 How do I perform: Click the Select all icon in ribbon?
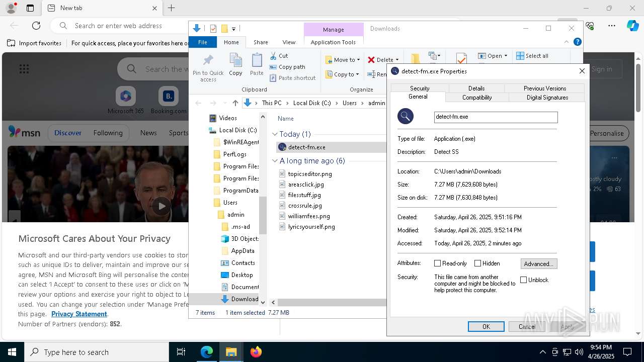click(520, 56)
